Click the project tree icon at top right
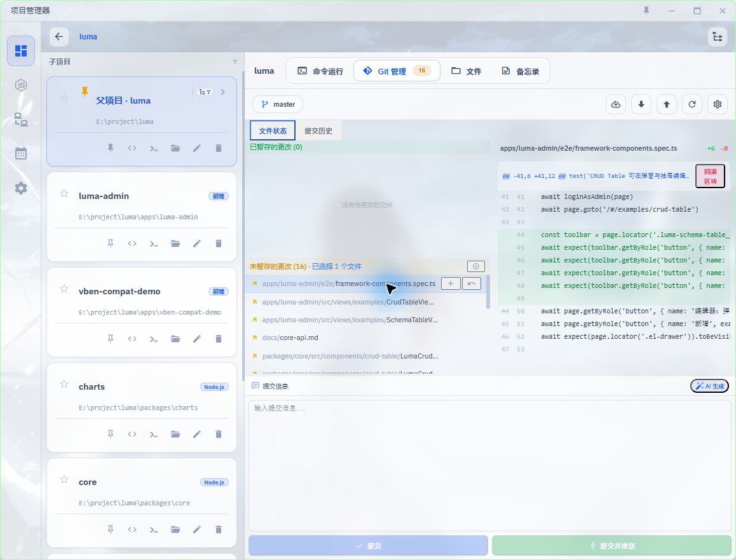Viewport: 736px width, 560px height. 717,37
